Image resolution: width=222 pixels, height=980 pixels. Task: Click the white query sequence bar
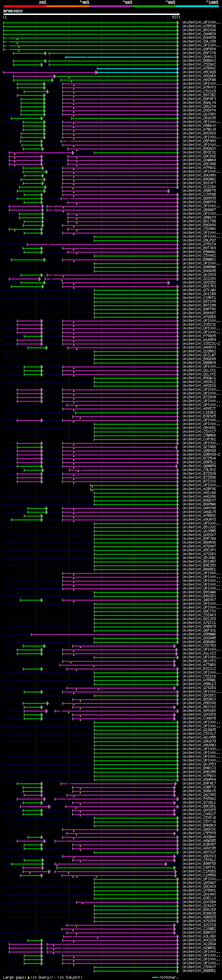tap(91, 14)
